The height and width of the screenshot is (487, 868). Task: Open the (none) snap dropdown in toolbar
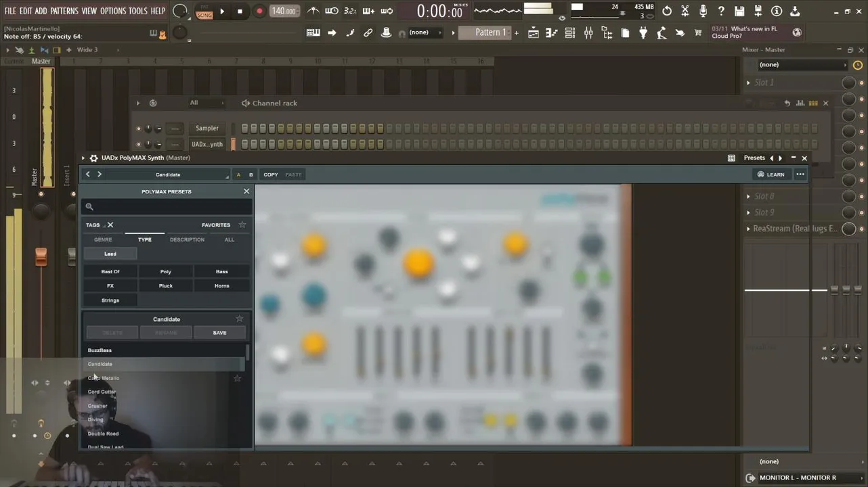tap(425, 32)
